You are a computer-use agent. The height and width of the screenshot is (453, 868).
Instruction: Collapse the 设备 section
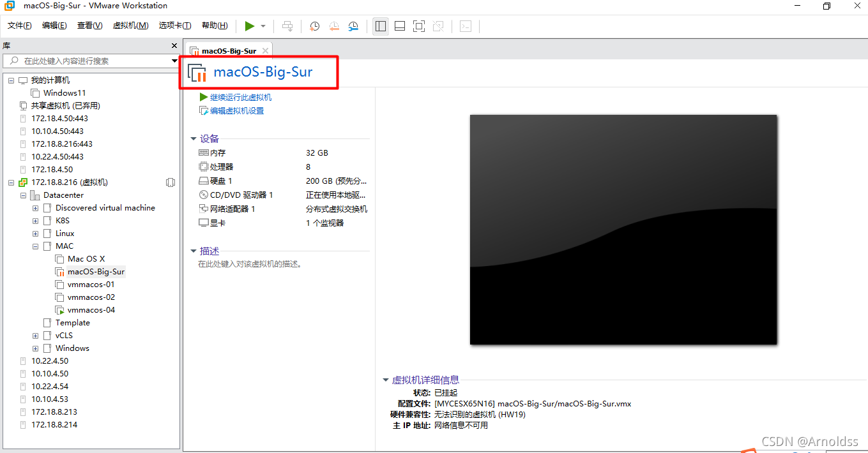pyautogui.click(x=194, y=138)
